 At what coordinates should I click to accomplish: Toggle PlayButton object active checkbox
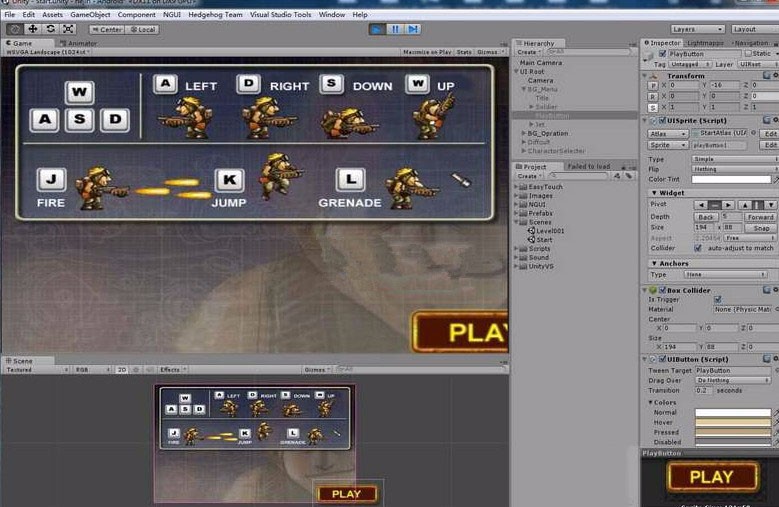click(662, 54)
